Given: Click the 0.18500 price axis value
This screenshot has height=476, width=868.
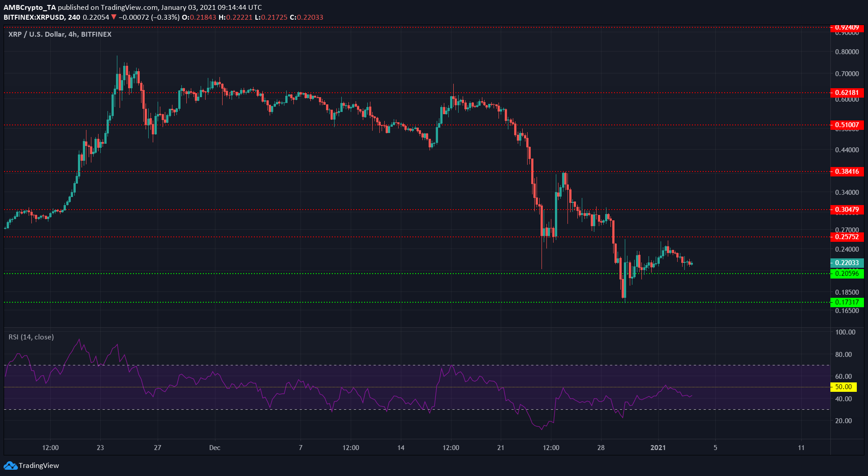Looking at the screenshot, I should [x=847, y=292].
